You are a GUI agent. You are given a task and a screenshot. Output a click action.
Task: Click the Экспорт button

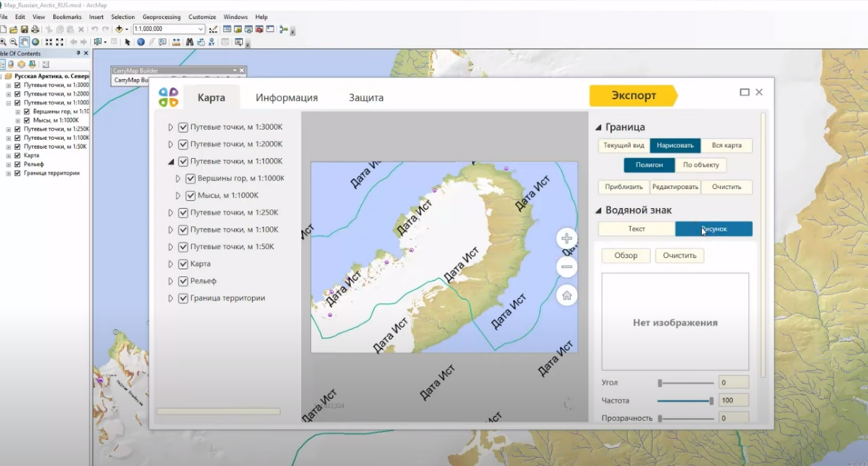click(x=632, y=96)
